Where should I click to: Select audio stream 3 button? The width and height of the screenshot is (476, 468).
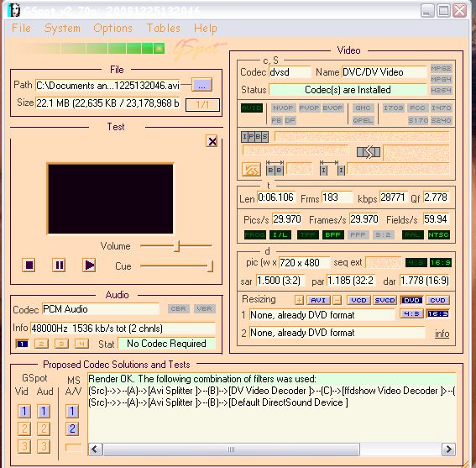(x=61, y=344)
